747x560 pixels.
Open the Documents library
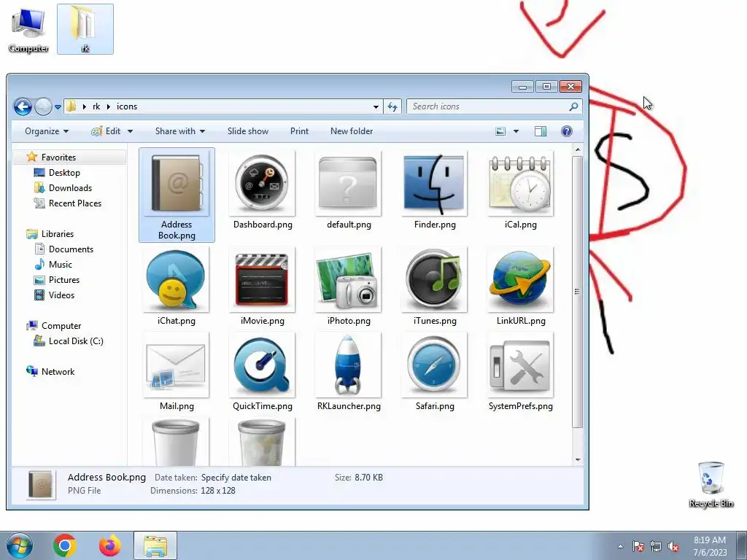coord(71,249)
